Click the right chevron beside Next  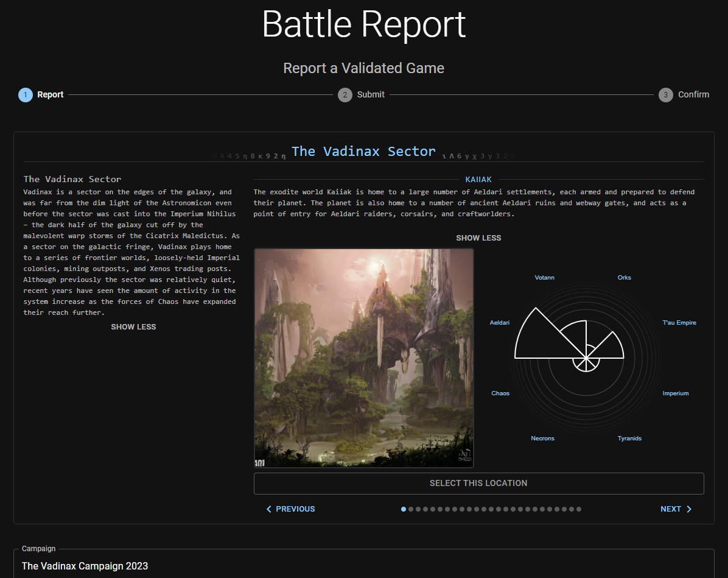pyautogui.click(x=689, y=509)
